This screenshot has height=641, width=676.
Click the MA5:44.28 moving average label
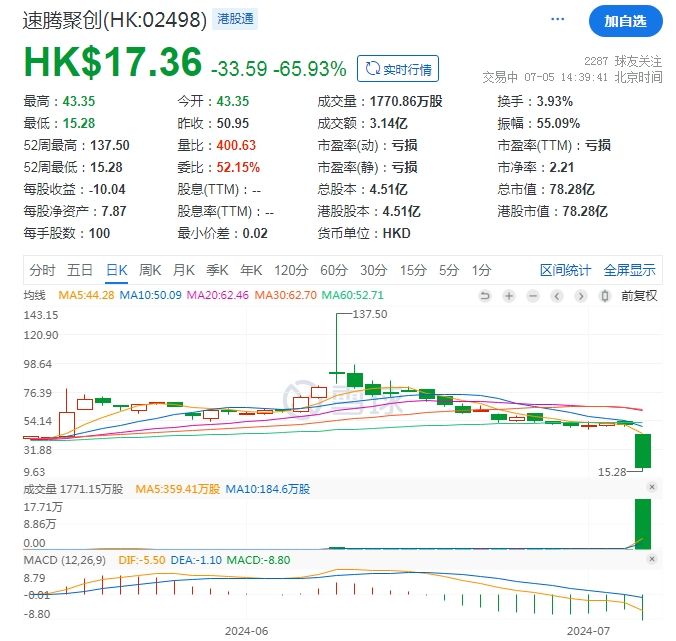[x=86, y=295]
